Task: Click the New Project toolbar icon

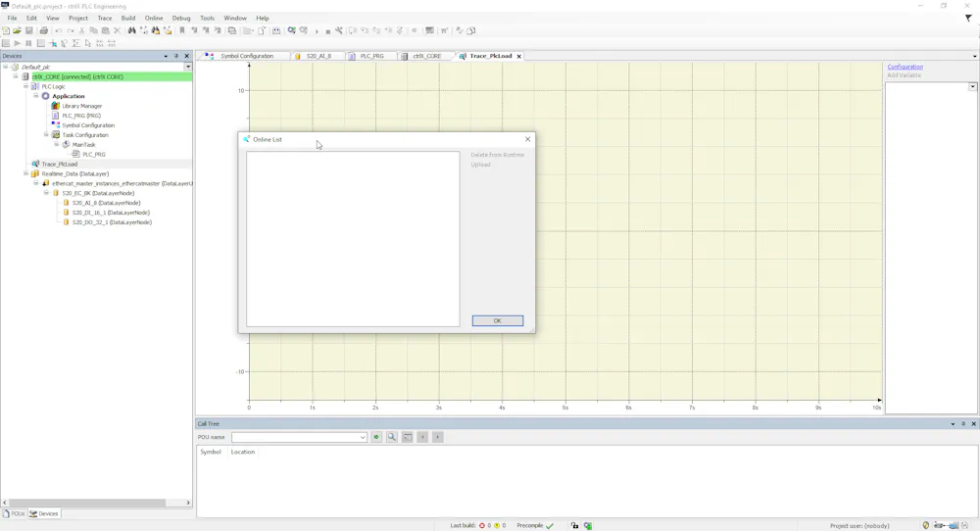Action: [x=6, y=30]
